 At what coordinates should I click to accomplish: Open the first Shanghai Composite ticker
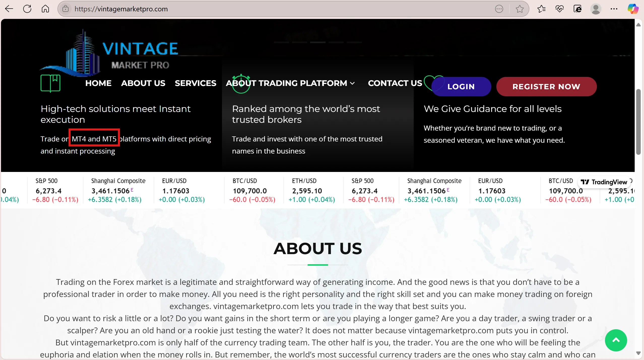pyautogui.click(x=118, y=190)
